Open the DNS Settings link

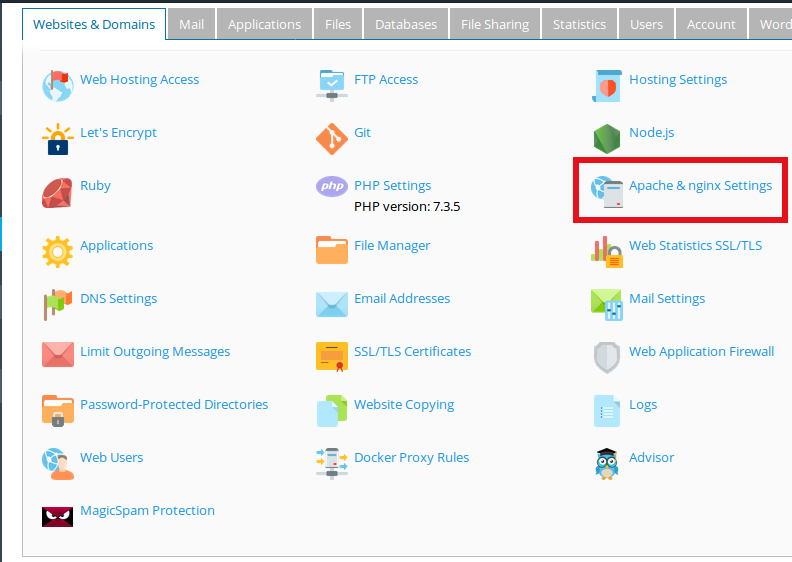click(x=119, y=299)
